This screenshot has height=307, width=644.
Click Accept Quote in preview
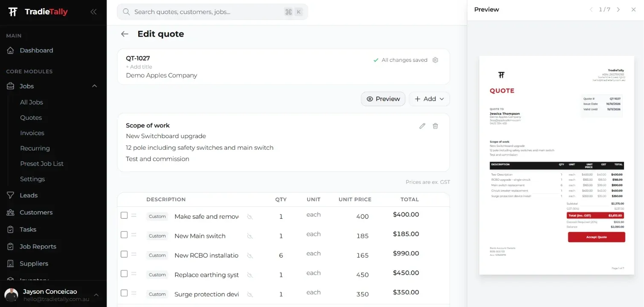pyautogui.click(x=596, y=237)
